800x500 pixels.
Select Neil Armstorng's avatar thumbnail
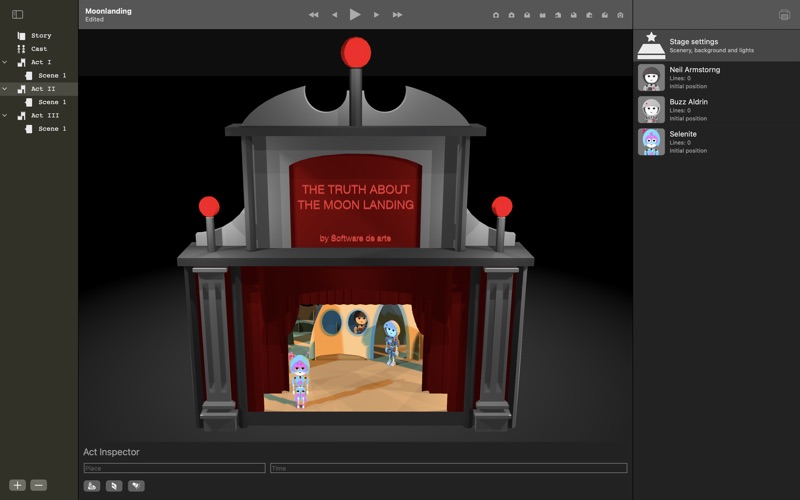[x=651, y=78]
